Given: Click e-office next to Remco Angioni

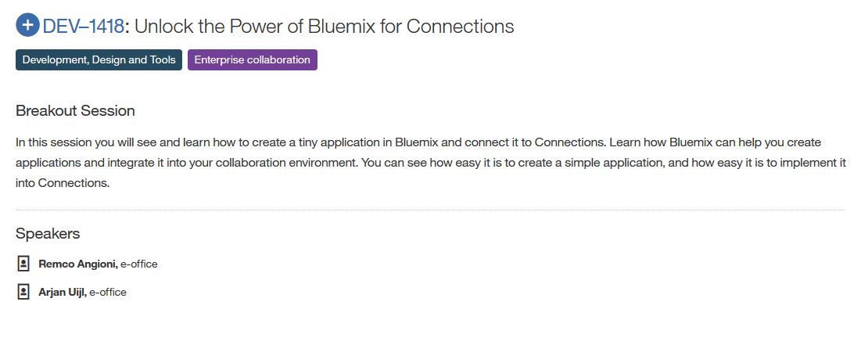Looking at the screenshot, I should coord(139,264).
